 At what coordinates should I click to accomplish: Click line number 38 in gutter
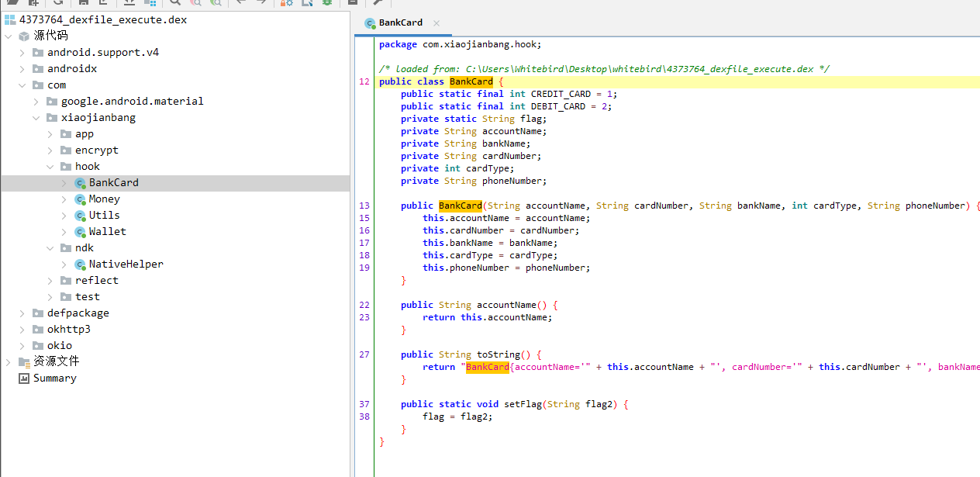coord(364,417)
